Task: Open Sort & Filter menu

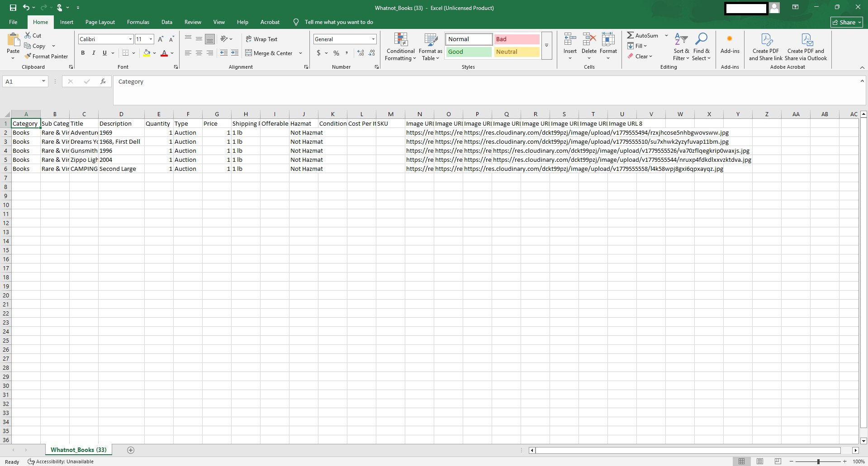Action: click(x=681, y=47)
